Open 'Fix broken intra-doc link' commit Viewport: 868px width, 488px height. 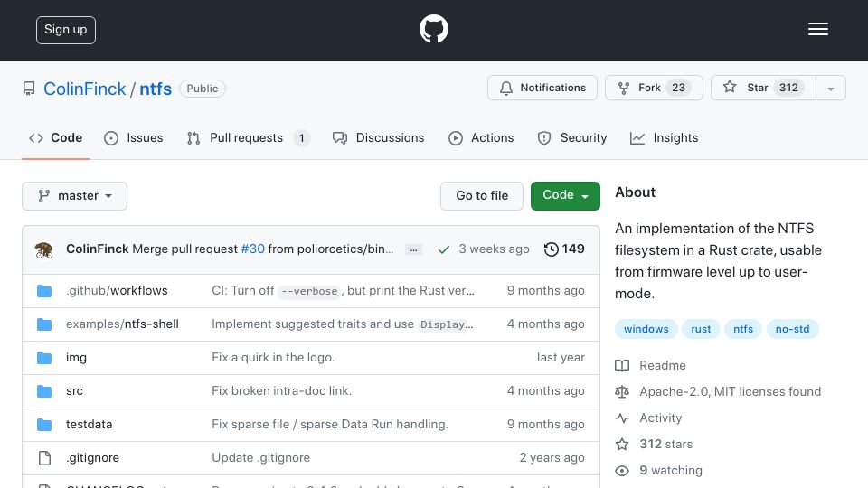tap(281, 390)
